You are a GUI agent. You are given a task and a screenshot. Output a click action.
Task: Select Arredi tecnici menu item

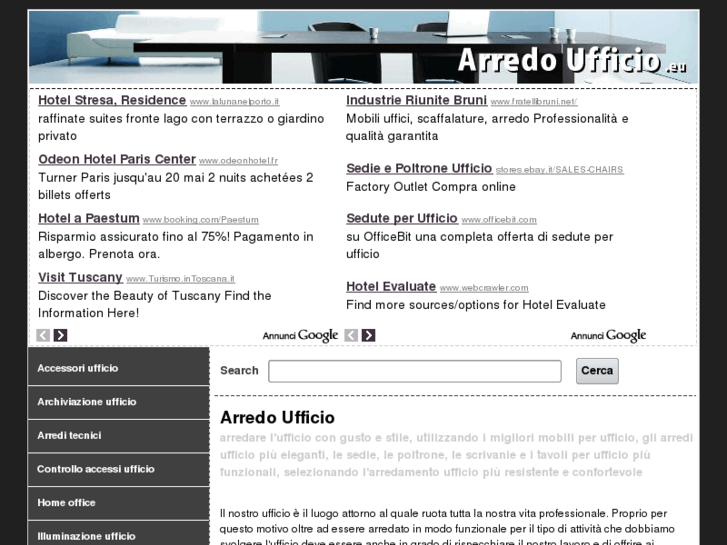click(119, 436)
